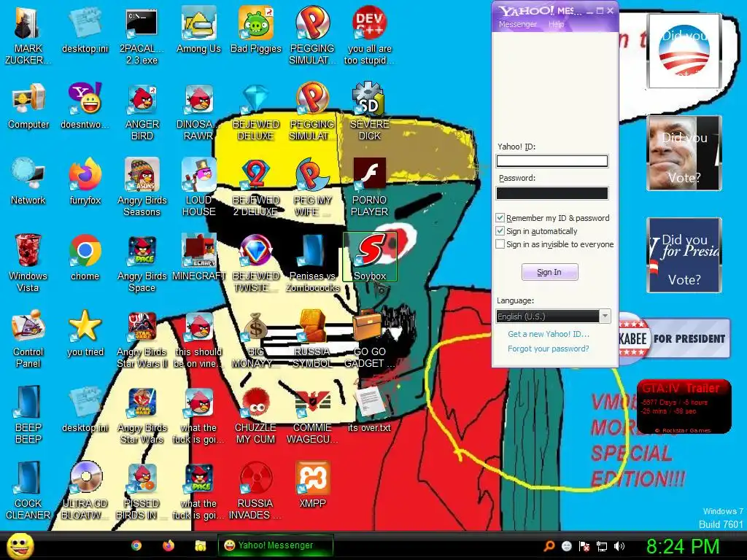The height and width of the screenshot is (560, 747).
Task: Open RUSSIA SYMBOL desktop icon
Action: 312,340
